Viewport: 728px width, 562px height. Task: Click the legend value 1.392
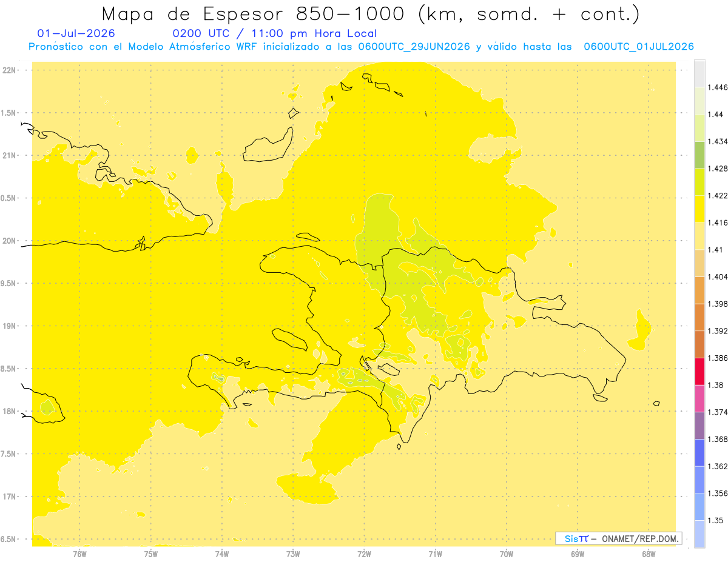click(718, 331)
